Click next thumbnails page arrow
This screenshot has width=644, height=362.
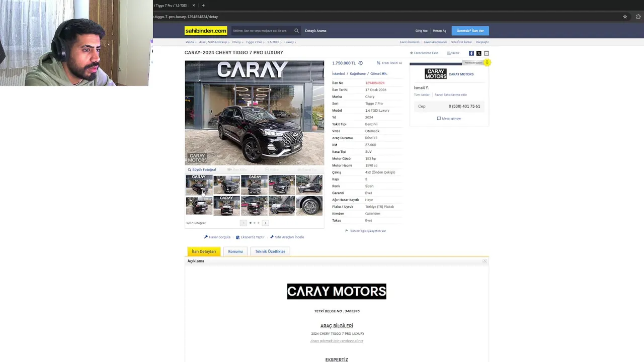(265, 223)
